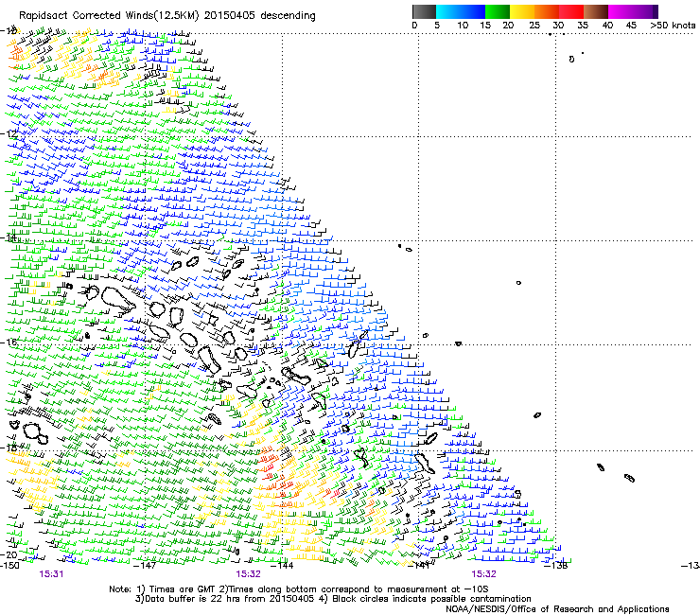Click the yellow 20-25 knots color segment
This screenshot has height=615, width=700.
click(x=522, y=11)
